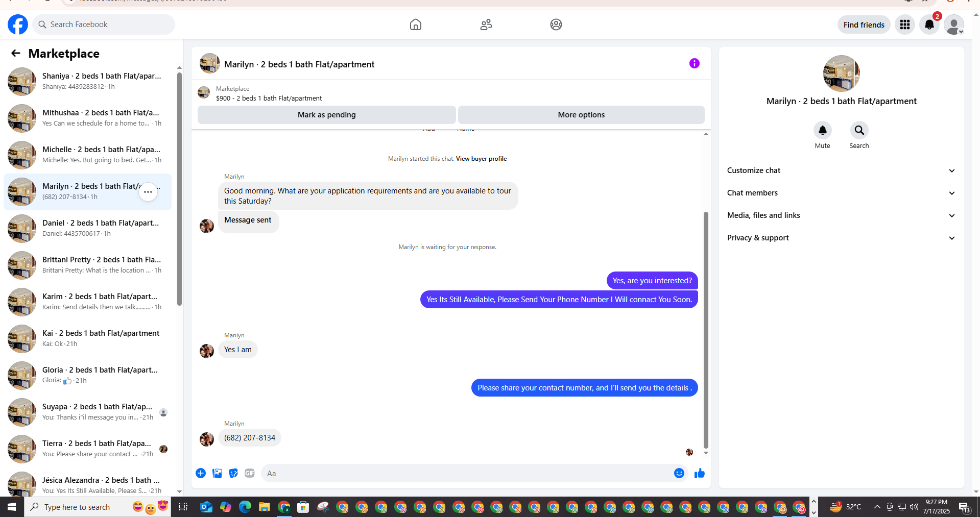980x517 pixels.
Task: Click the 'Yes I am' message bubble
Action: pos(238,350)
